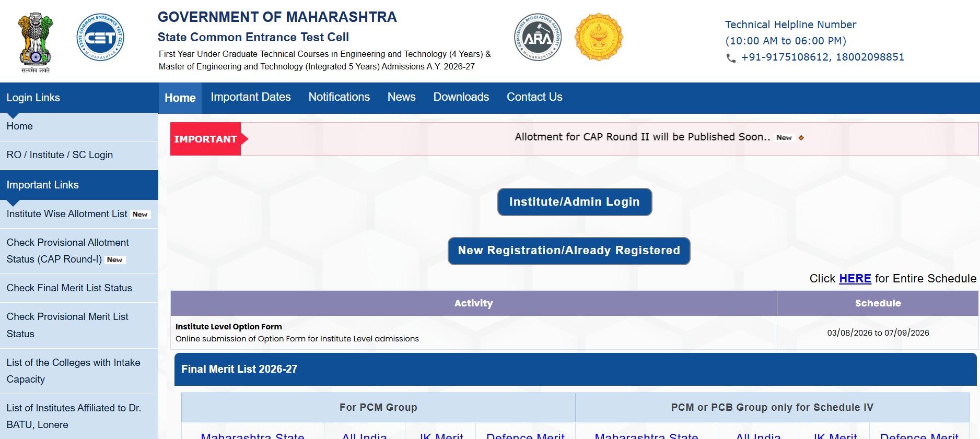
Task: Click the orange Maharashtra government seal
Action: 599,37
